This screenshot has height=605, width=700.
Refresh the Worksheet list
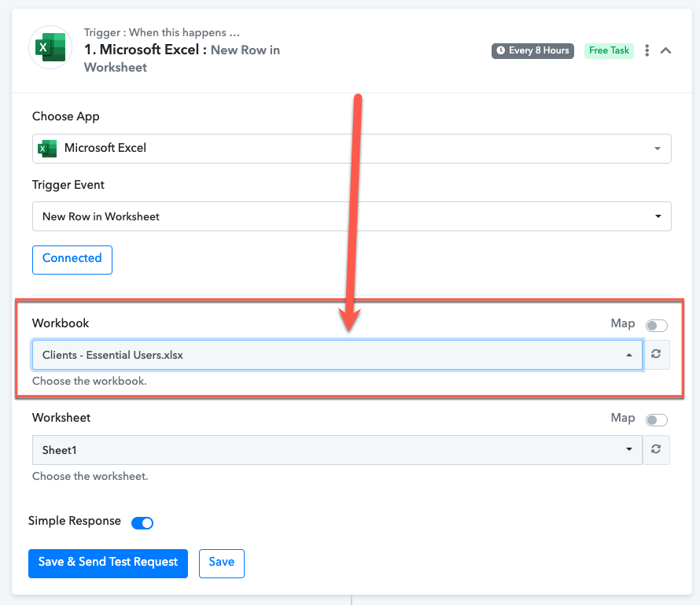point(656,449)
